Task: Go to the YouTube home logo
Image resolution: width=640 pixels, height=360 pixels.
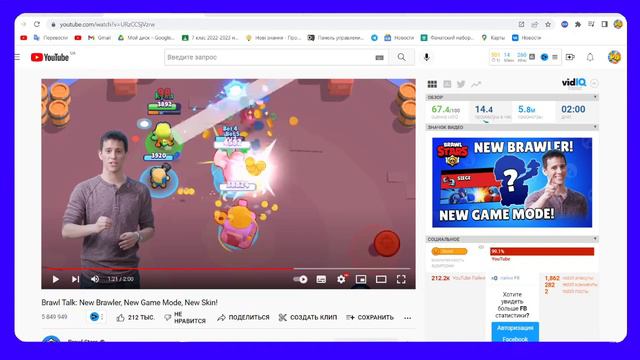Action: 50,58
